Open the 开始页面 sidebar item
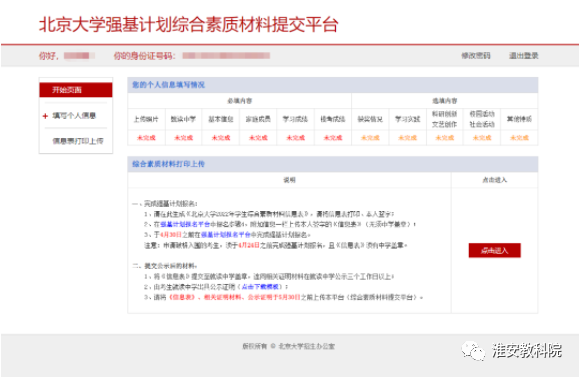580x377 pixels. (76, 90)
